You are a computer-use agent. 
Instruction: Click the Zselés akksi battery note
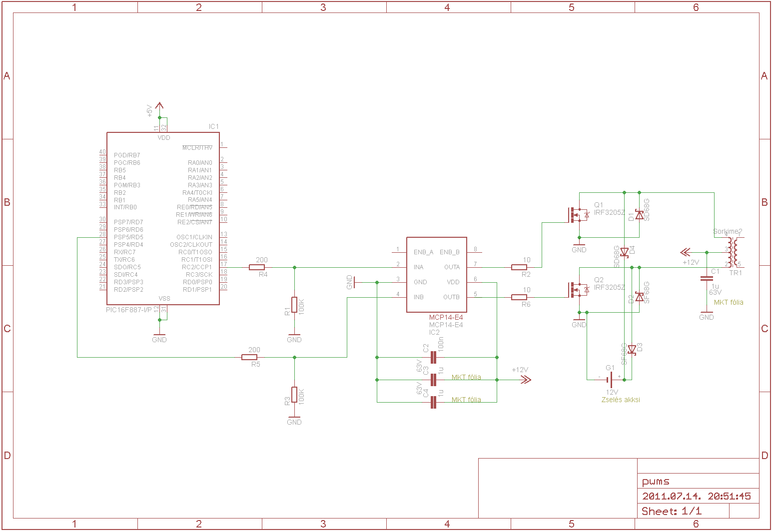[621, 400]
